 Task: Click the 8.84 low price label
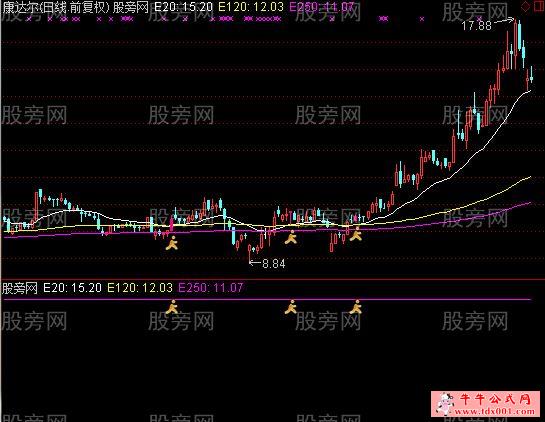[x=274, y=264]
